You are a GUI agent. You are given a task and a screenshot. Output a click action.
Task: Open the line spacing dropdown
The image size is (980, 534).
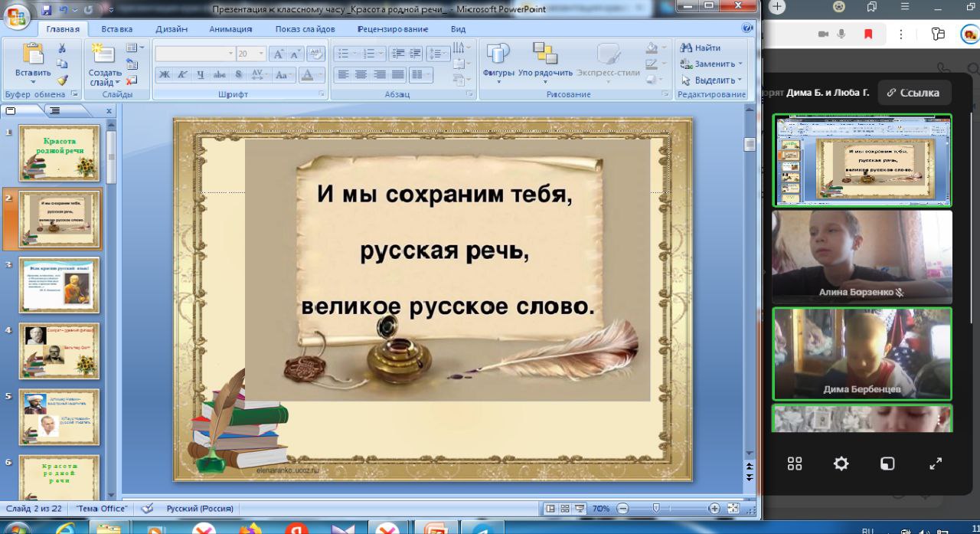[x=438, y=54]
